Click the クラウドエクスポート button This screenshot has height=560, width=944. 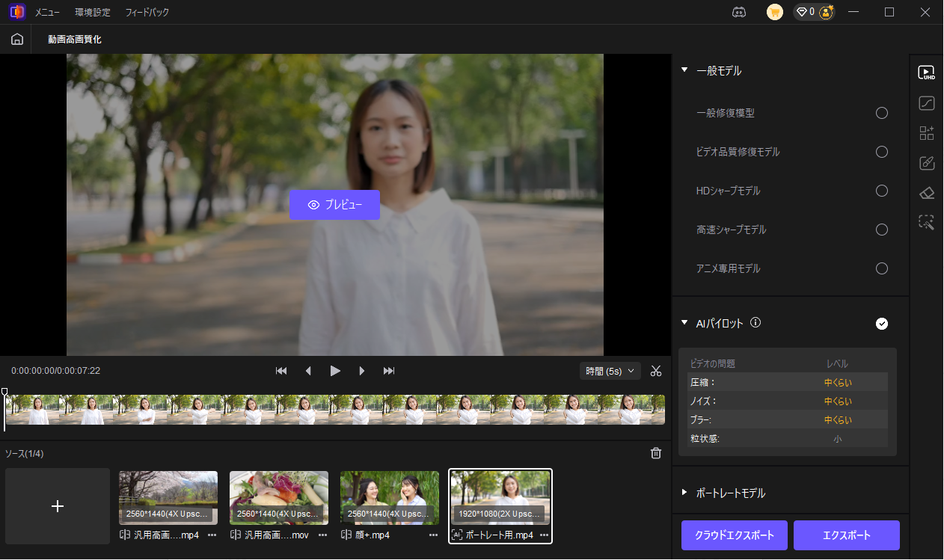click(735, 535)
